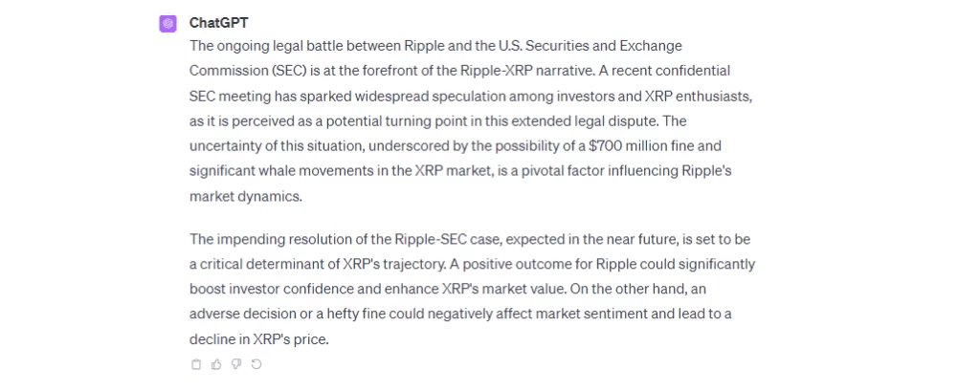Click the phrase "XRP enthusiasts" in the response
Image resolution: width=980 pixels, height=391 pixels.
click(x=678, y=96)
